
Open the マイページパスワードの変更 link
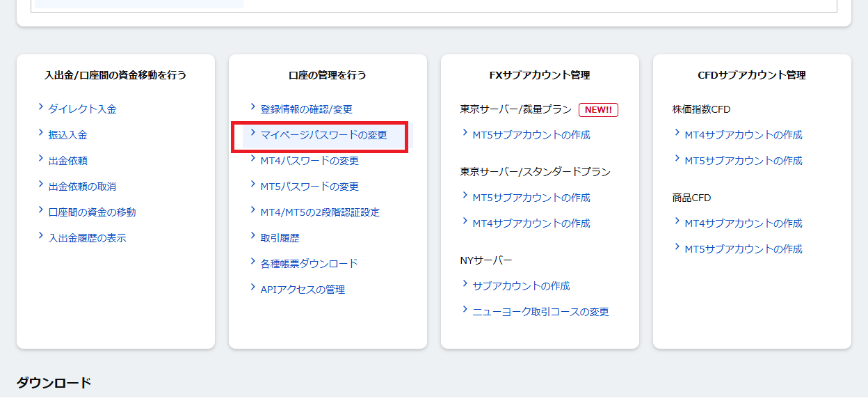323,135
